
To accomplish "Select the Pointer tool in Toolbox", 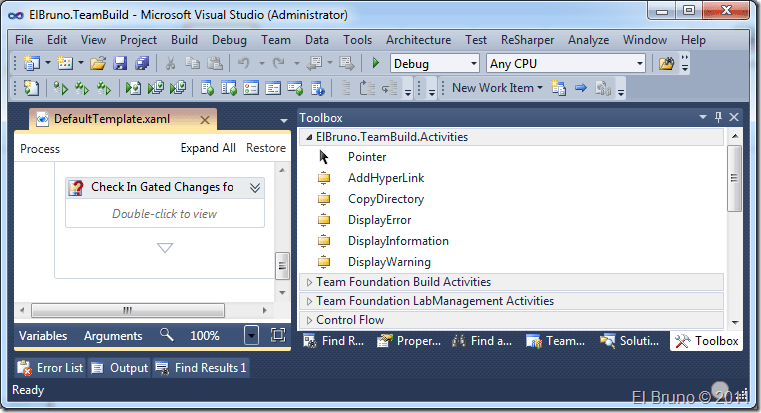I will click(366, 157).
